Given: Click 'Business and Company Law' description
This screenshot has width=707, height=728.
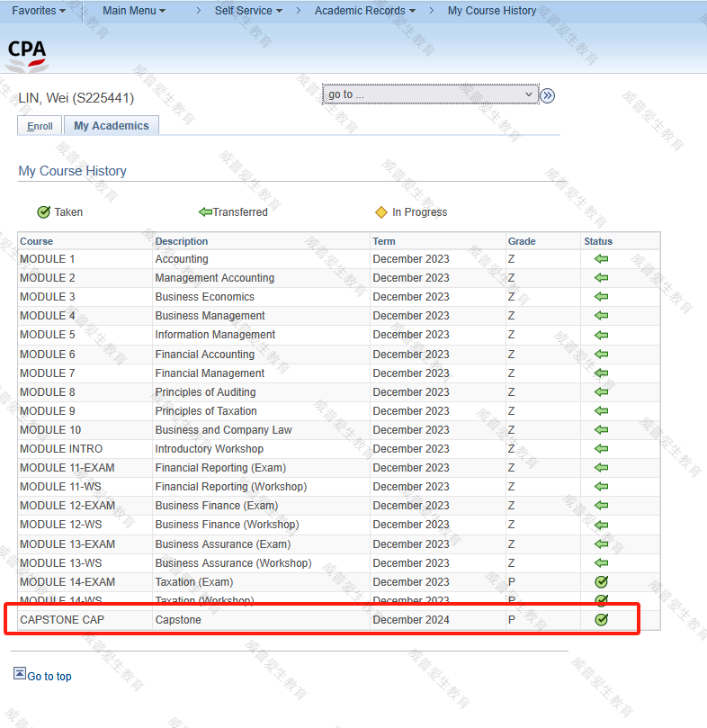Looking at the screenshot, I should pos(223,430).
